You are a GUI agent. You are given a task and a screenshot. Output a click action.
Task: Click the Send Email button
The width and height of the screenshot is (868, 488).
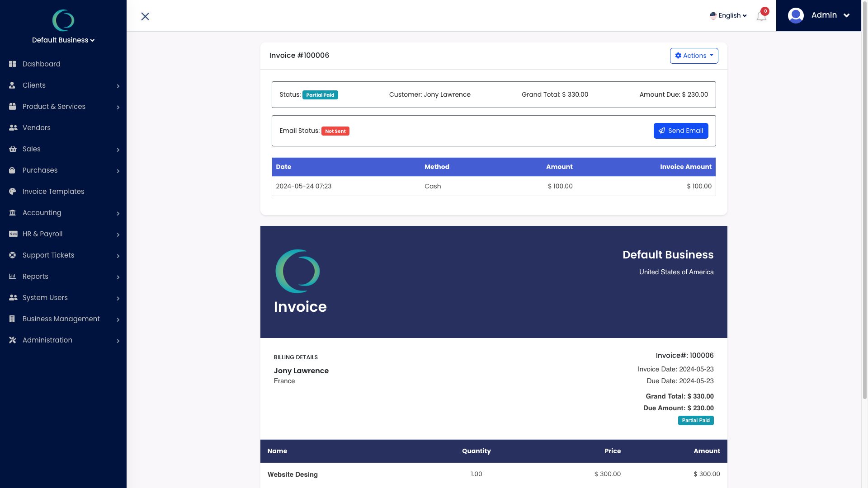click(x=681, y=131)
